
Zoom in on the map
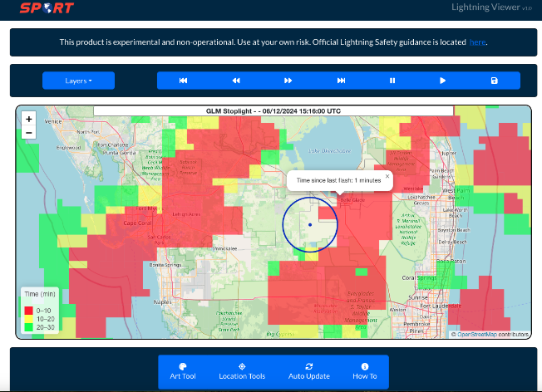29,119
